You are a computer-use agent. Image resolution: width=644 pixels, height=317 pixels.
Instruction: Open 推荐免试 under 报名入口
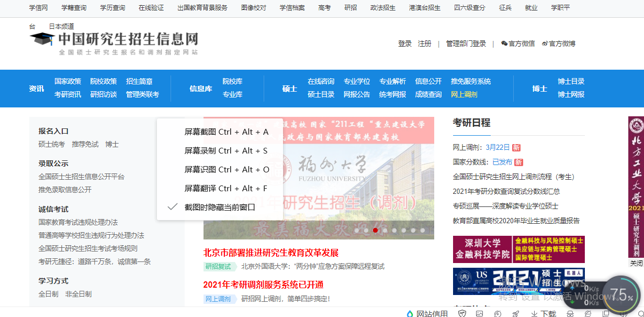tap(85, 144)
